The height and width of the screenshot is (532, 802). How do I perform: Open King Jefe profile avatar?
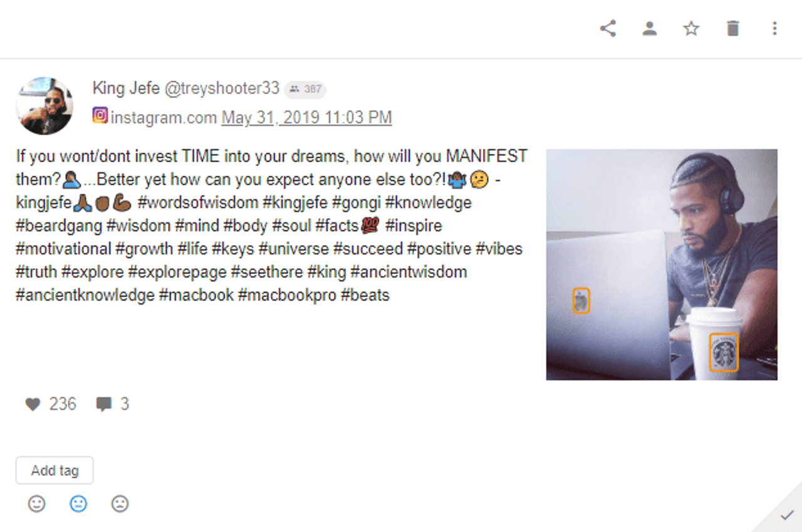click(x=44, y=106)
